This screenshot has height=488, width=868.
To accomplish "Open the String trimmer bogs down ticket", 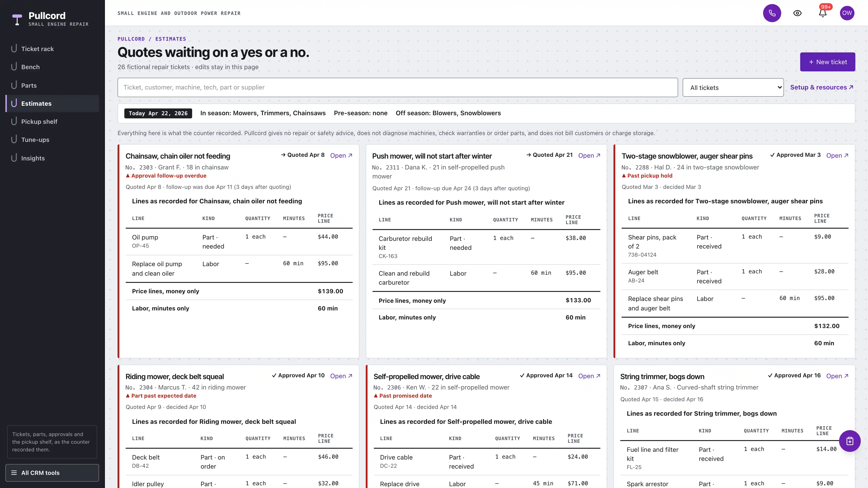I will pyautogui.click(x=837, y=376).
